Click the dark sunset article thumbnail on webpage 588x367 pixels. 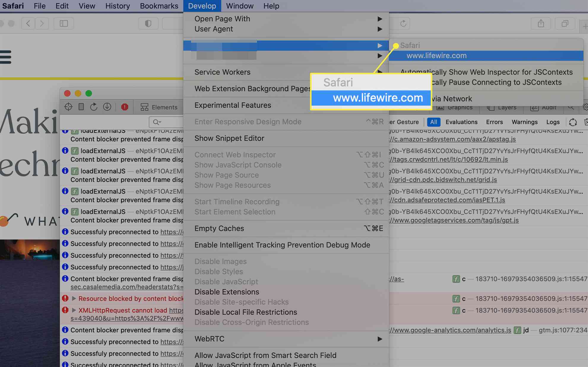pyautogui.click(x=30, y=250)
